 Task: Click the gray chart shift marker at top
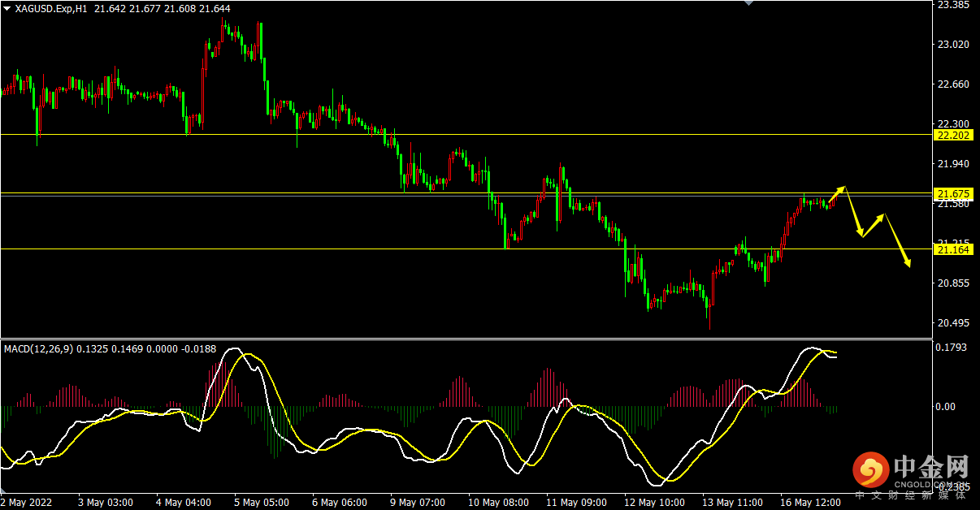pyautogui.click(x=750, y=3)
